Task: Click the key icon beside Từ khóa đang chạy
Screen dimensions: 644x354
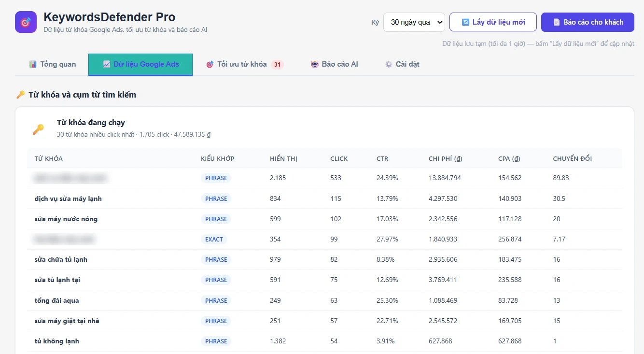Action: 38,129
